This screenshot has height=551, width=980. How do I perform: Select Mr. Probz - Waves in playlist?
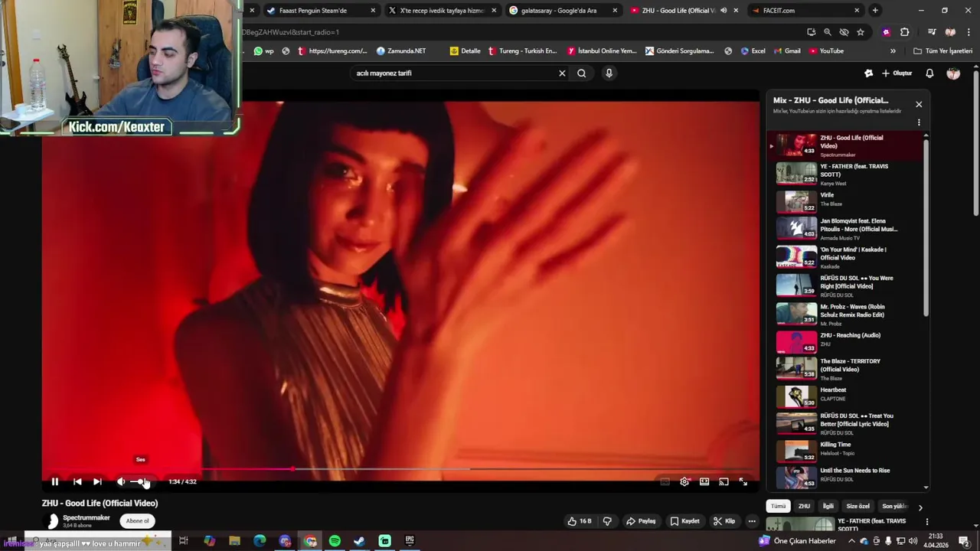pos(847,315)
